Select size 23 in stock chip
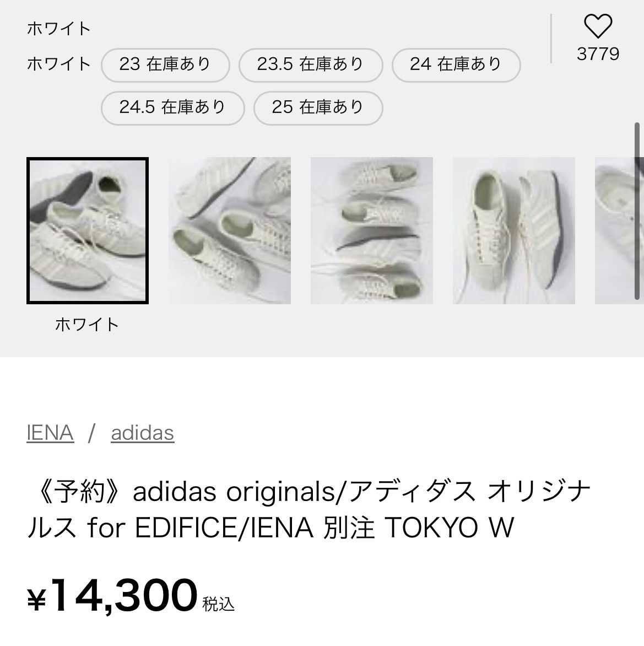The width and height of the screenshot is (644, 646). click(x=165, y=64)
